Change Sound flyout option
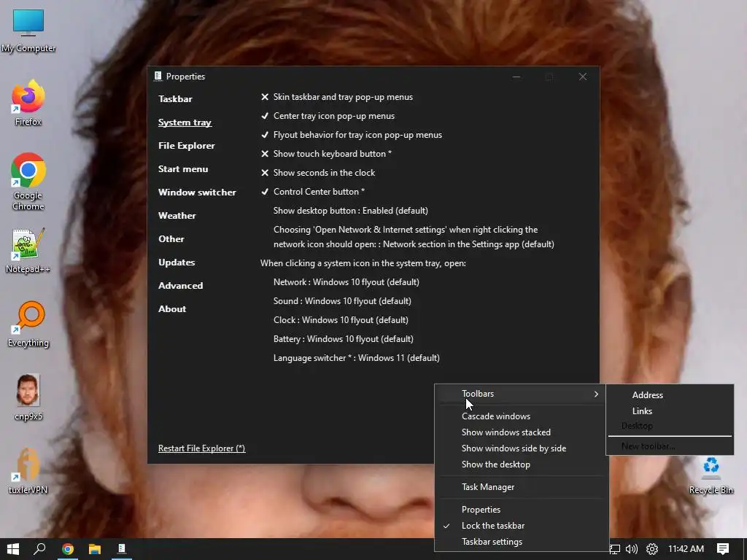Viewport: 747px width, 560px height. (x=342, y=301)
